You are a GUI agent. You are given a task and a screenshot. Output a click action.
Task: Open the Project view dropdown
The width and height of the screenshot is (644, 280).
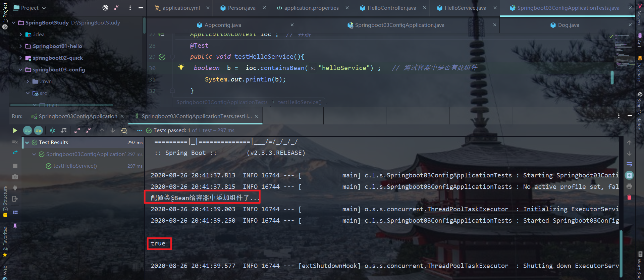[x=29, y=8]
